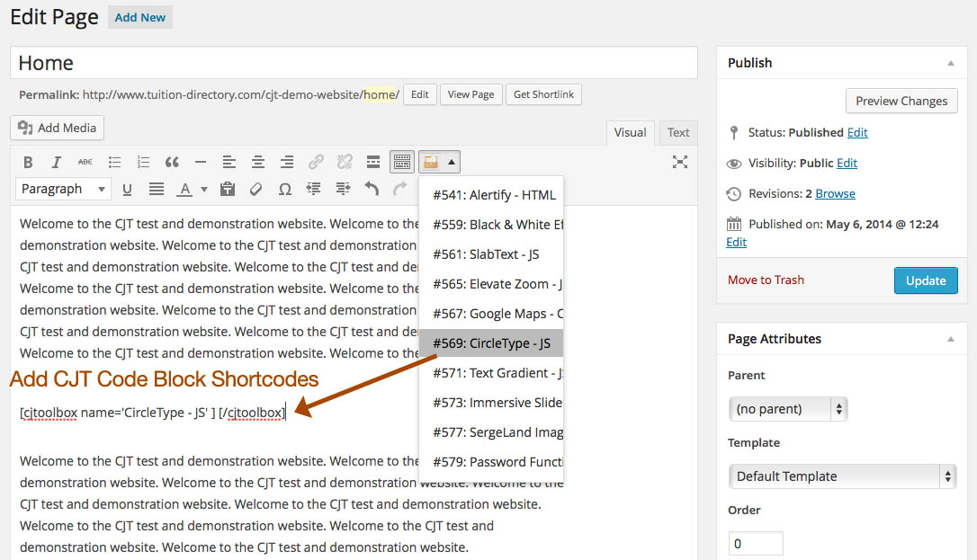Open the Paragraph format dropdown
Viewport: 977px width, 560px height.
(64, 189)
